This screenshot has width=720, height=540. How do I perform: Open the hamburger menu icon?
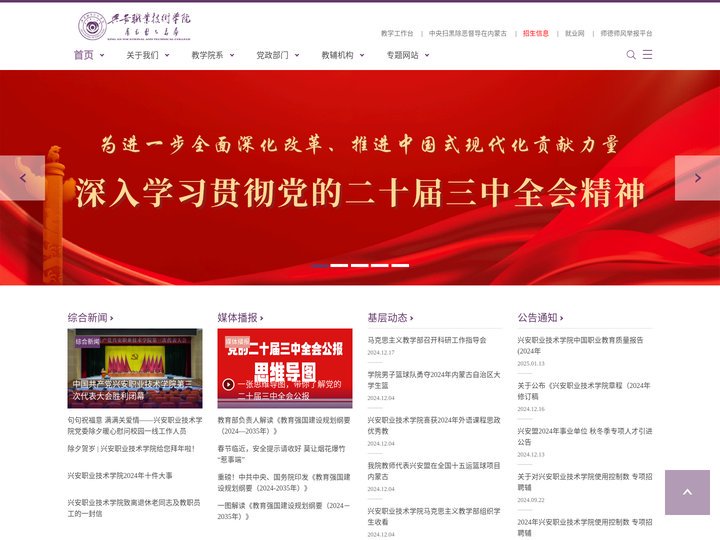pos(647,55)
